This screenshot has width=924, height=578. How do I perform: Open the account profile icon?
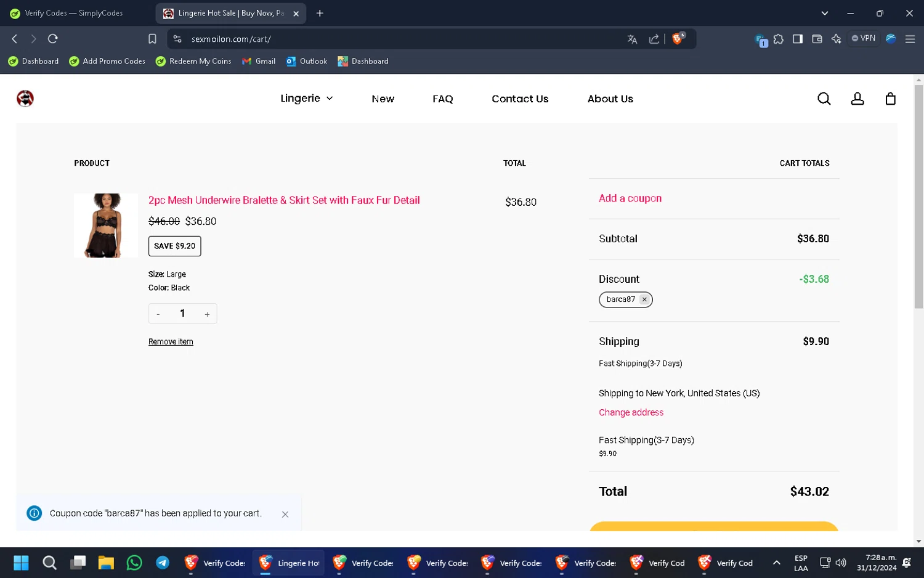tap(857, 99)
